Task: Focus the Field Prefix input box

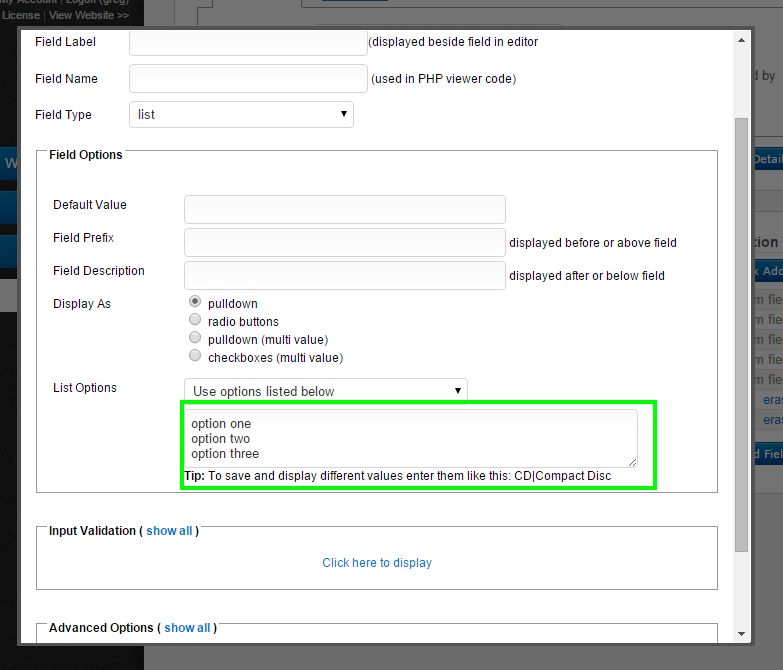Action: (344, 242)
